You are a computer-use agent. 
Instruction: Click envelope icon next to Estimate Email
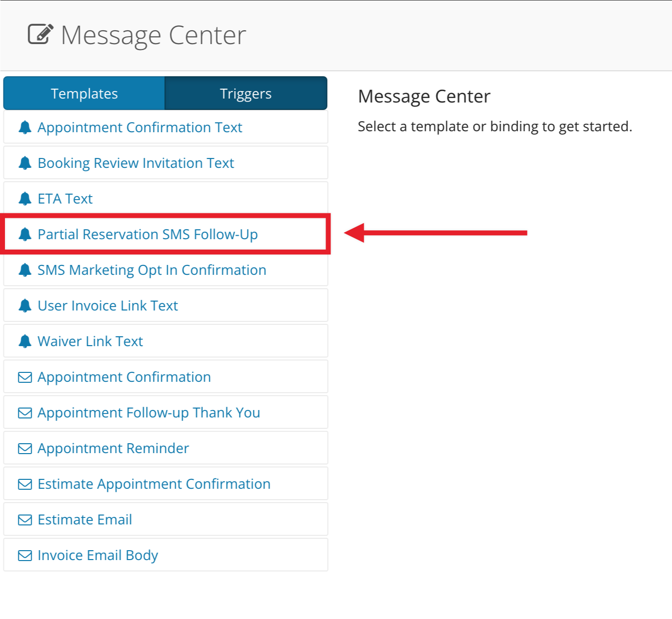(x=25, y=520)
